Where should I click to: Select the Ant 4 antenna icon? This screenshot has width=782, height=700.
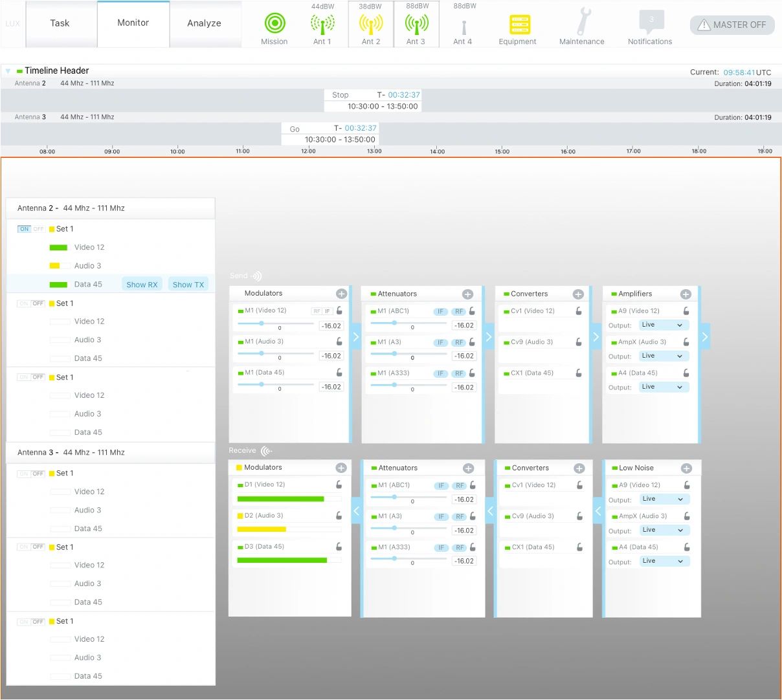(464, 27)
